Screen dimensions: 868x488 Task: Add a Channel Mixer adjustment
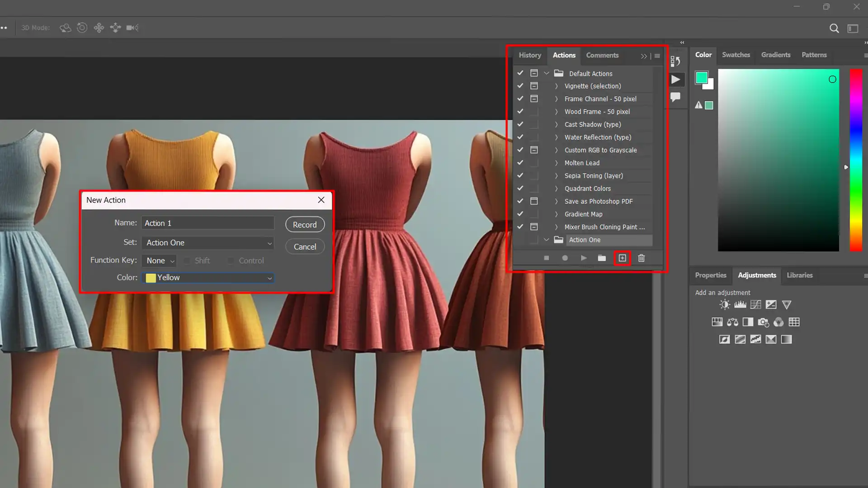tap(778, 322)
